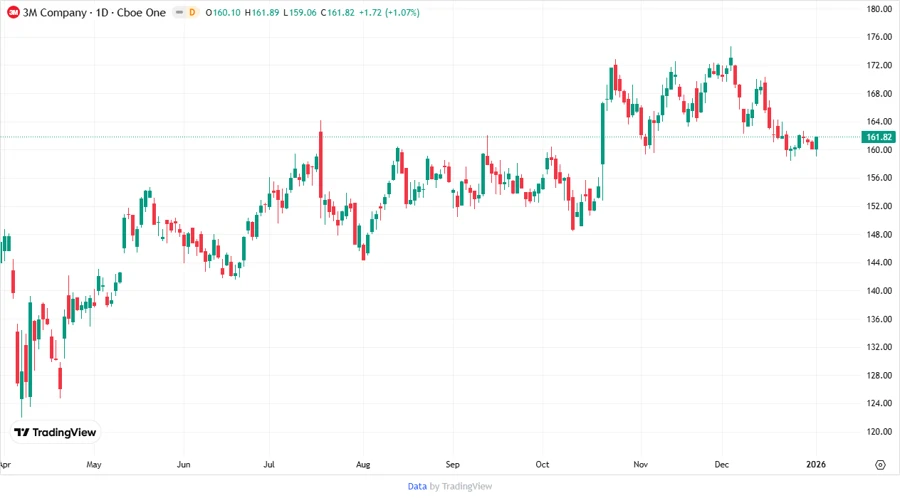Image resolution: width=900 pixels, height=498 pixels.
Task: Click the gray dash market status indicator
Action: click(x=179, y=13)
